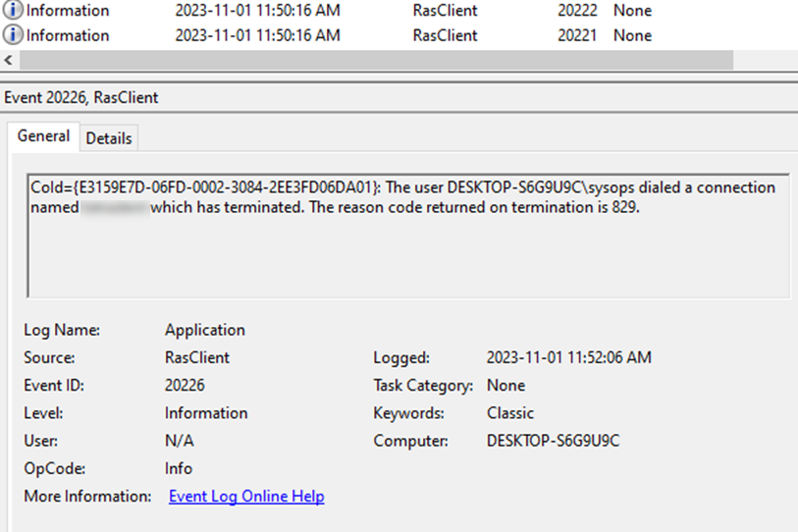
Task: Switch to the Details tab
Action: [x=109, y=138]
